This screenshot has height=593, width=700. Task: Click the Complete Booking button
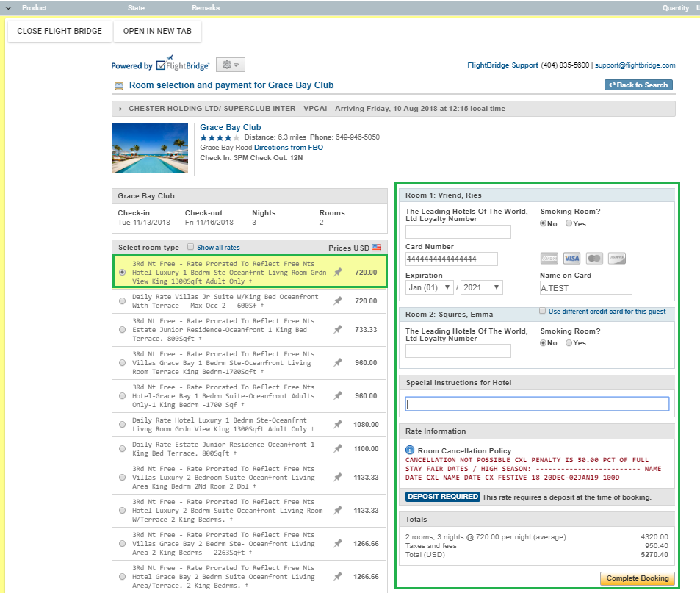pyautogui.click(x=638, y=578)
